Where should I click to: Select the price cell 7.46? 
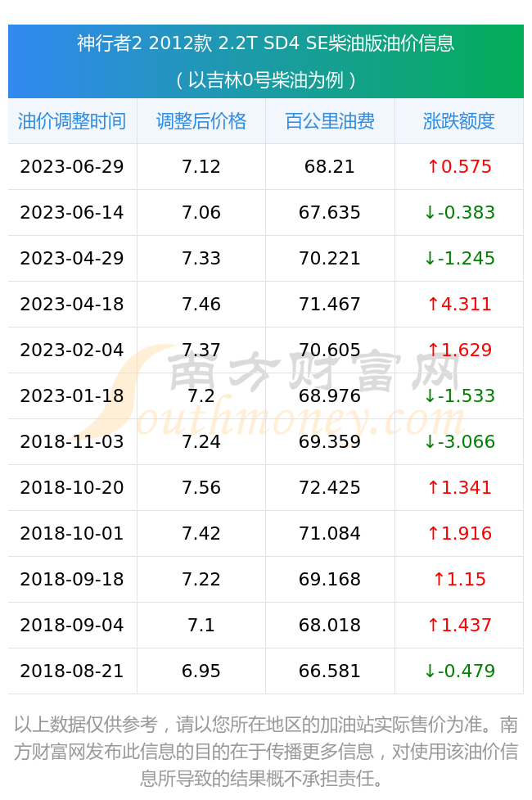point(201,304)
